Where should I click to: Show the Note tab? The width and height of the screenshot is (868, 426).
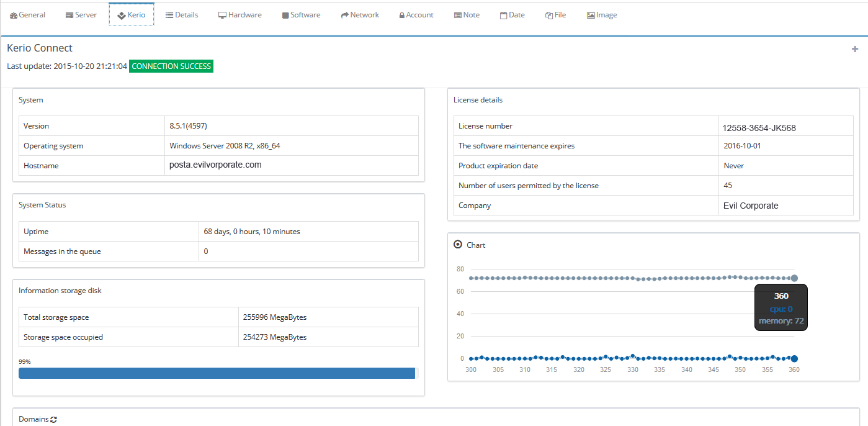click(467, 15)
